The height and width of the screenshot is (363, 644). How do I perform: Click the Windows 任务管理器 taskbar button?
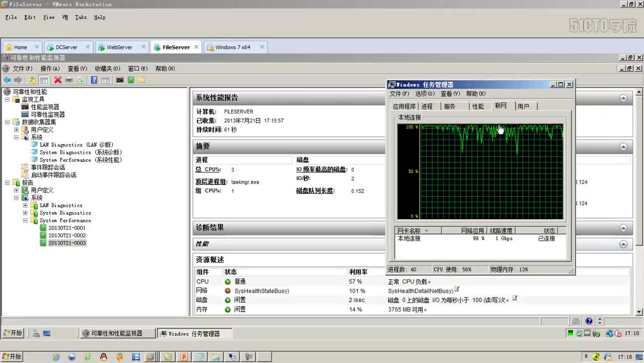tap(194, 333)
